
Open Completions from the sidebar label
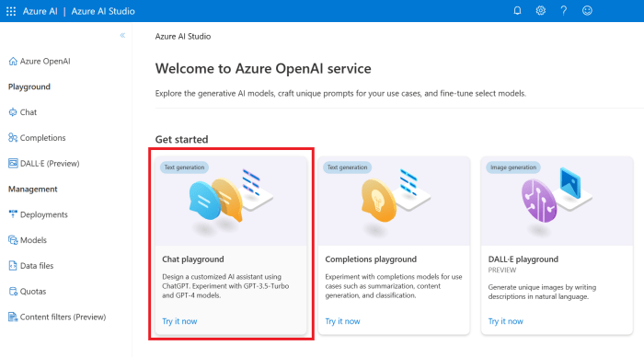[x=42, y=138]
